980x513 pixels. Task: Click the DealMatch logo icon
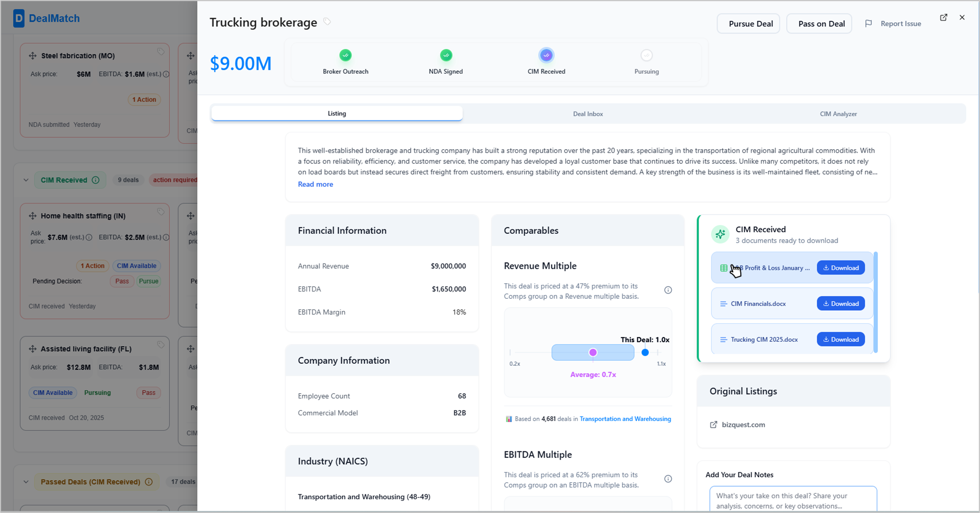(x=19, y=19)
